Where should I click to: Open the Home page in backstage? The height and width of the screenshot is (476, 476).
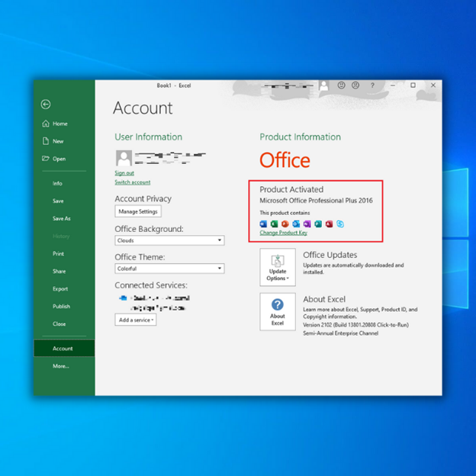tap(55, 124)
